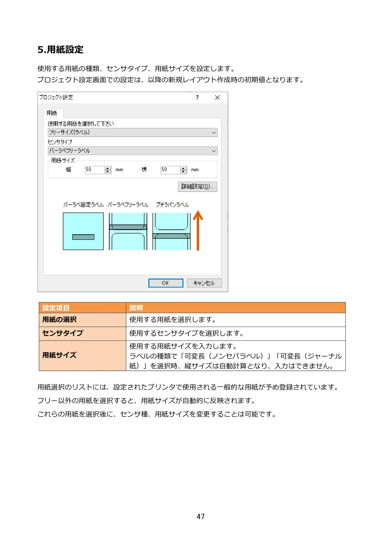392x554 pixels.
Task: Click the 5.用紙設定 heading
Action: [60, 50]
